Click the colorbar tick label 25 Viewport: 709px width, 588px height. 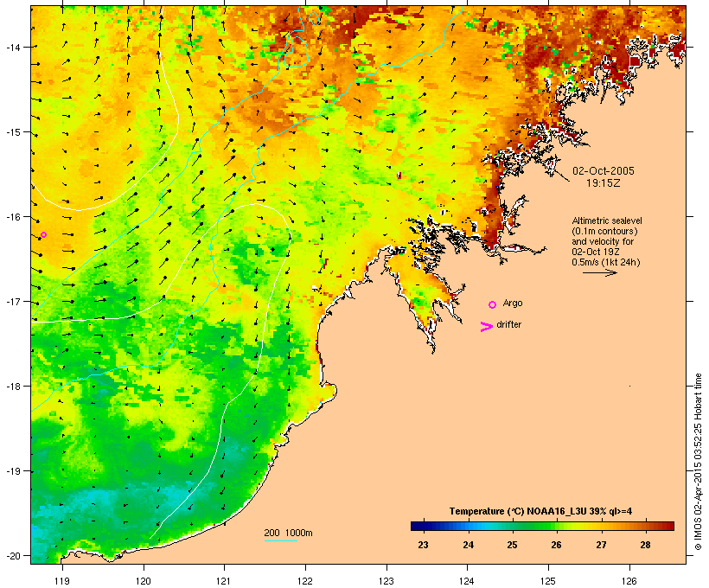[x=512, y=545]
